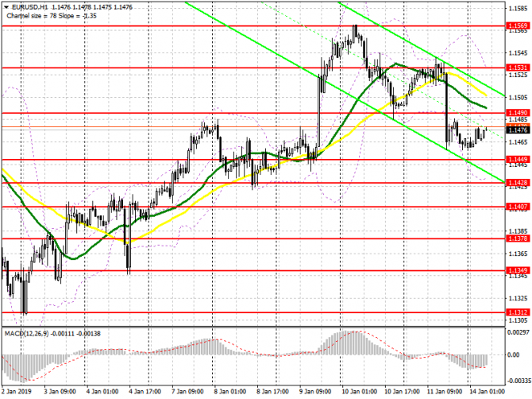
Task: Click the 1.1465 price scale value
Action: (x=519, y=142)
